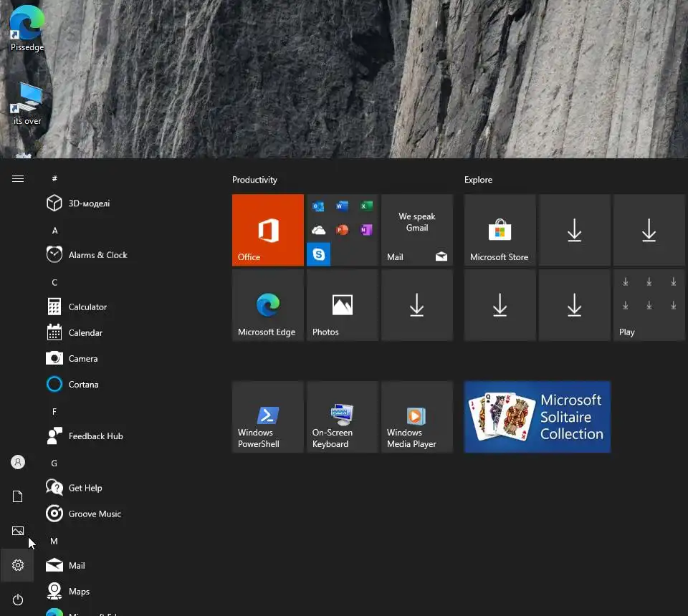Launch Excel from the Office apps tile
Screen dimensions: 688x616
click(366, 206)
